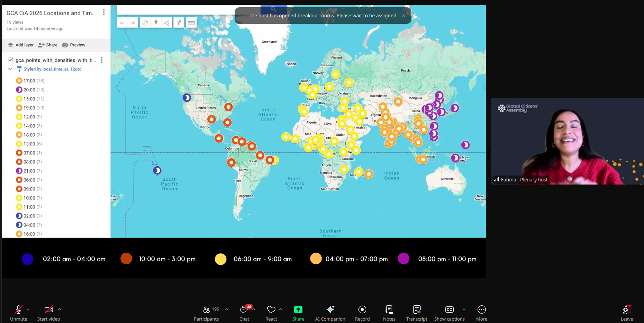Click Add layer in the map panel

[21, 45]
